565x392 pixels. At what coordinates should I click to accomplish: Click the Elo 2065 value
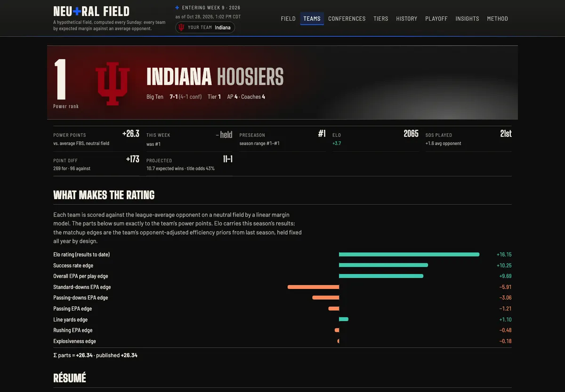click(x=411, y=134)
